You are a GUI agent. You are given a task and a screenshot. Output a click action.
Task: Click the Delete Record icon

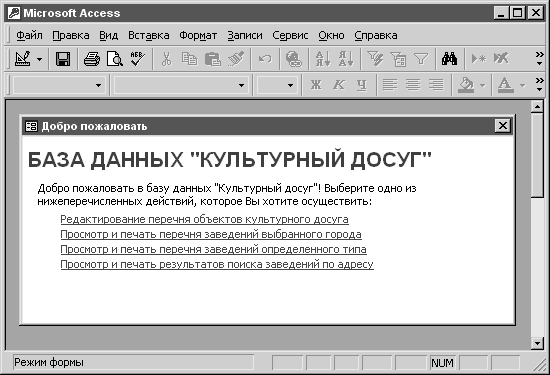(501, 59)
